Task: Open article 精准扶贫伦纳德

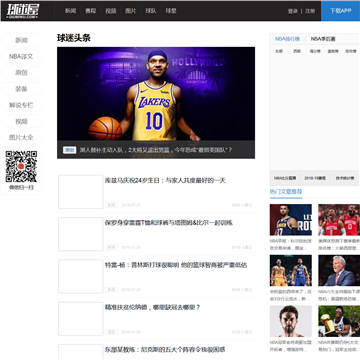Action: 153,307
